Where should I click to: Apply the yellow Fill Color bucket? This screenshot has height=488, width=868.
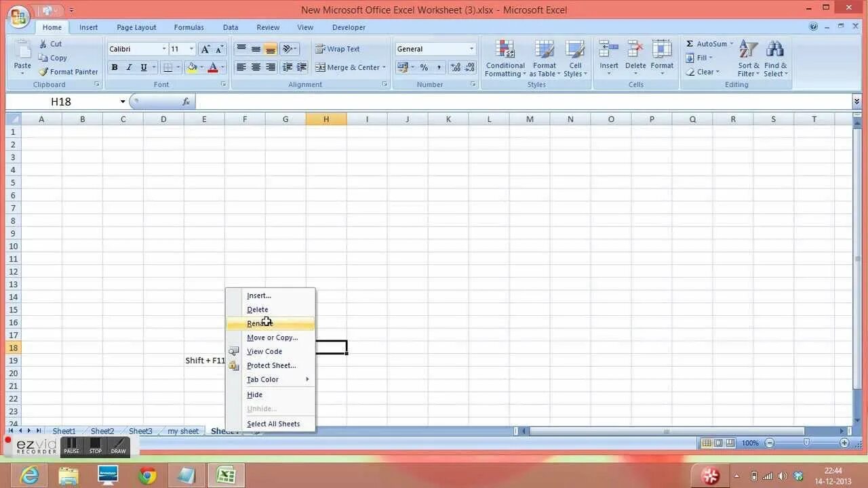click(192, 68)
